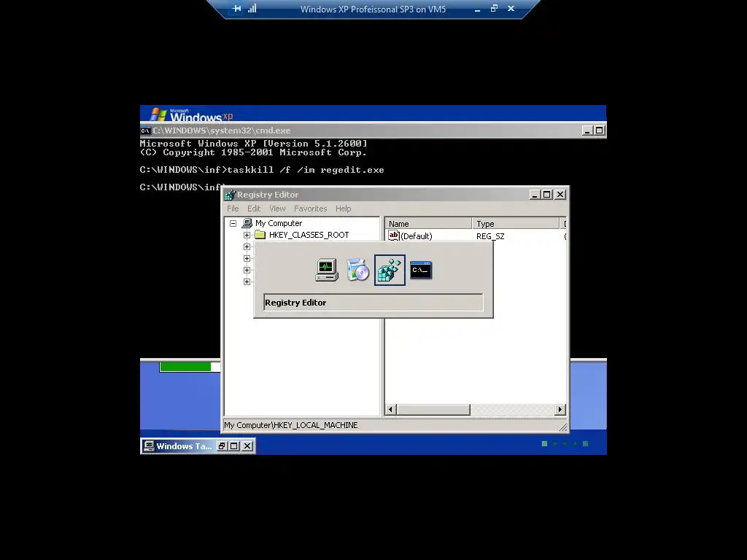
Task: Close the minimized Windows Task Manager window
Action: [x=247, y=446]
